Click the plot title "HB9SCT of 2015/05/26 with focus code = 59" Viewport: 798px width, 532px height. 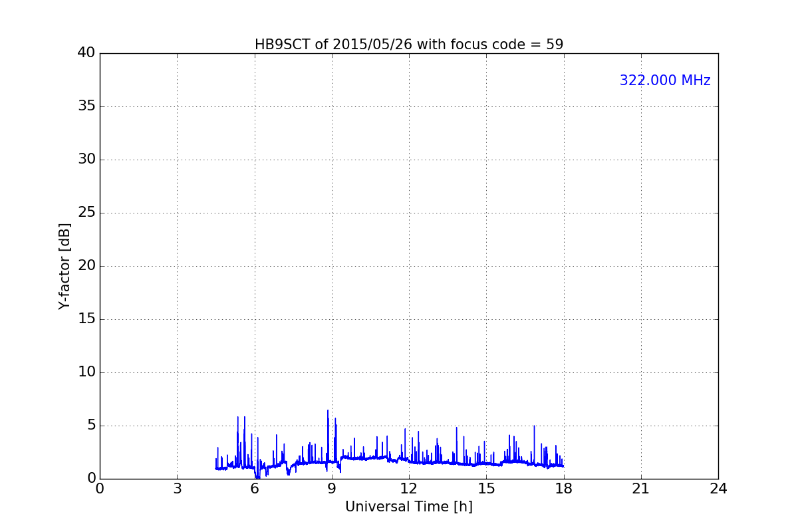[x=409, y=45]
